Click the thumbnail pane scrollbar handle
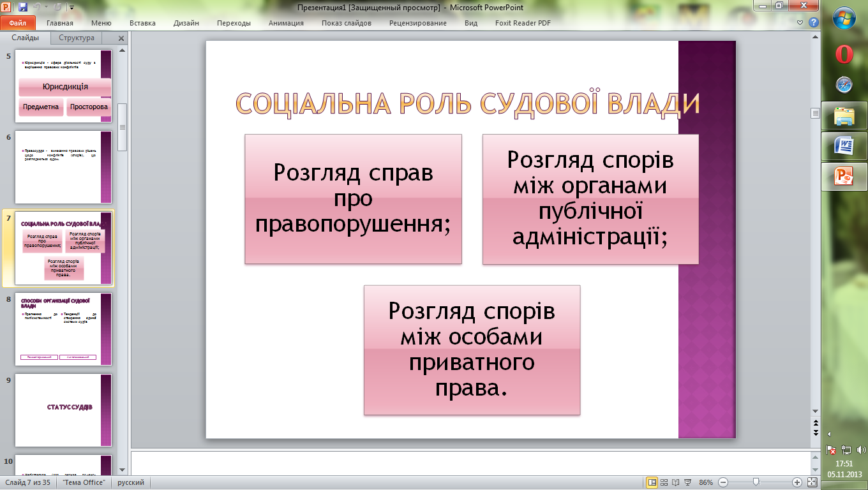 pyautogui.click(x=123, y=127)
